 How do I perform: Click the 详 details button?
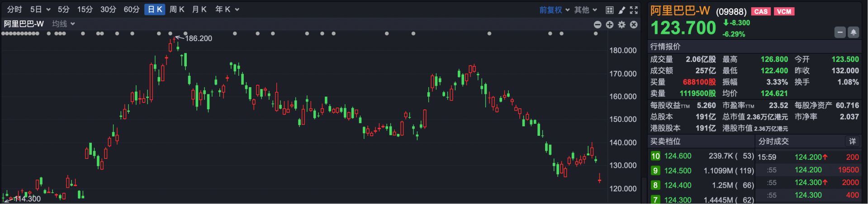click(852, 142)
